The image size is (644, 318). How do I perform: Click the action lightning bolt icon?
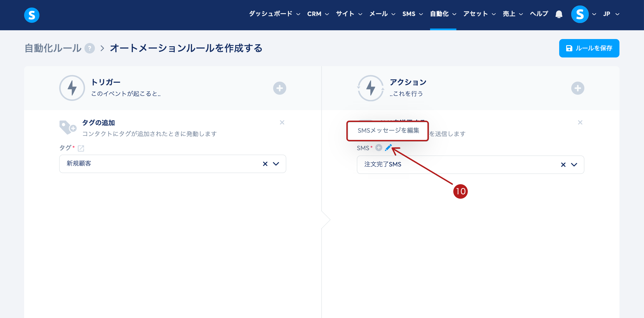(x=370, y=88)
